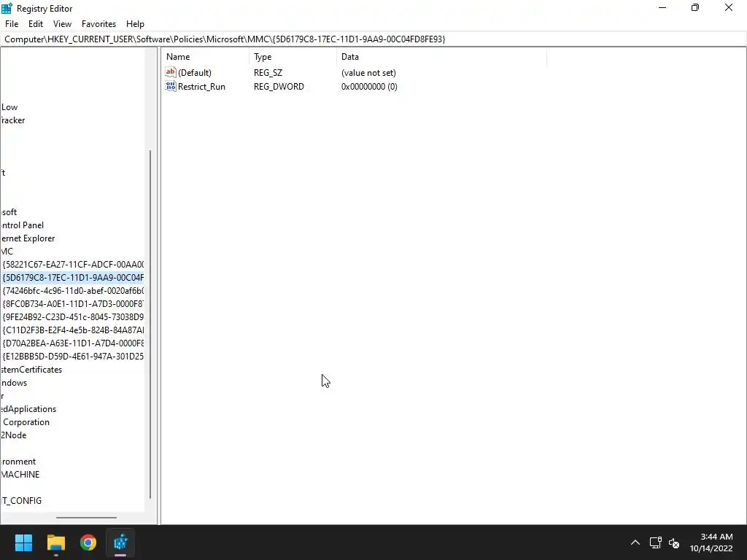Viewport: 747px width, 560px height.
Task: Select the {58221C67-EA27-11CF key
Action: pos(73,264)
